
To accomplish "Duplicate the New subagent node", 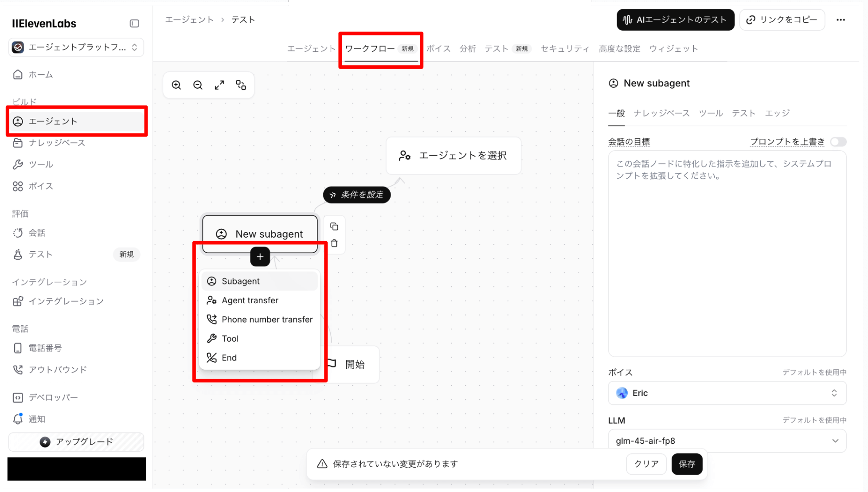I will tap(334, 226).
